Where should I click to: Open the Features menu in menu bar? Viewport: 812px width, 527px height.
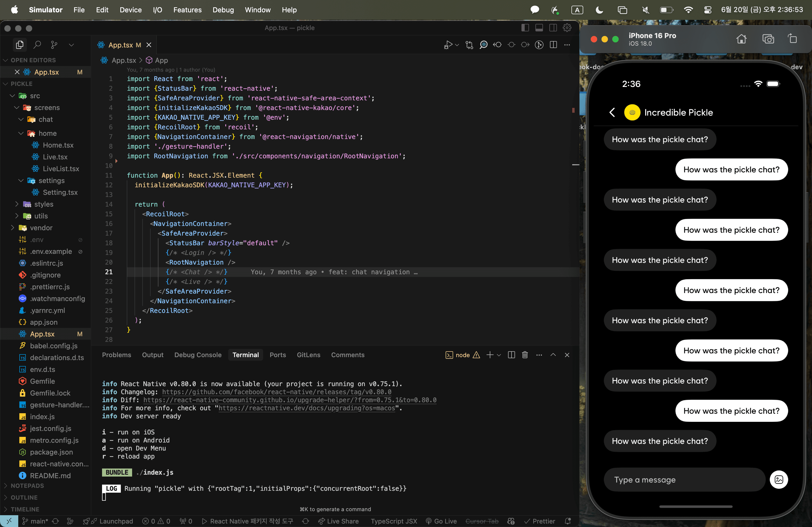click(187, 10)
